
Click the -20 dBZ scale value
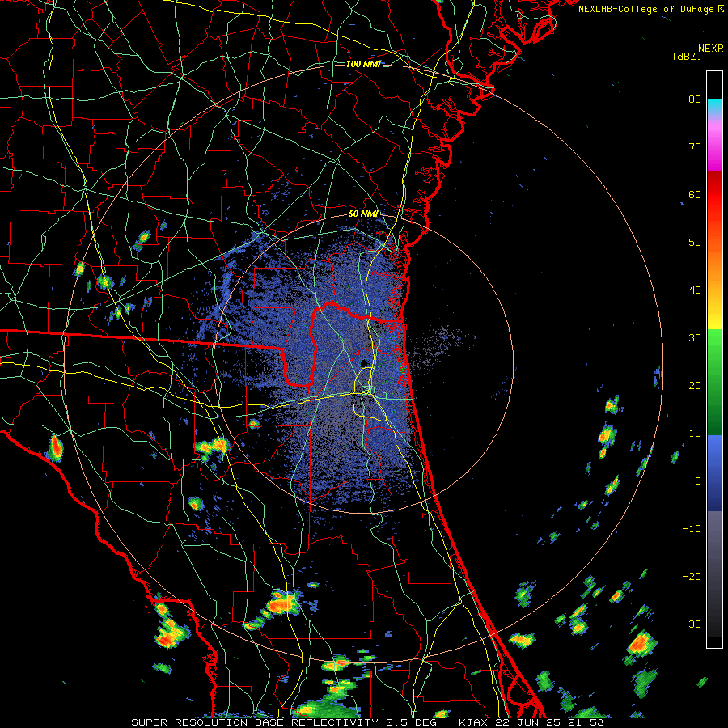point(692,576)
